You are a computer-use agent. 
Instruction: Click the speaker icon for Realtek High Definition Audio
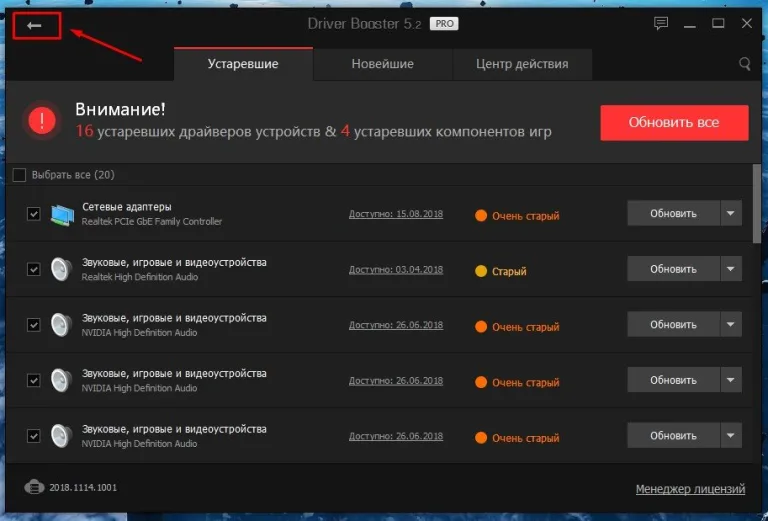(62, 269)
